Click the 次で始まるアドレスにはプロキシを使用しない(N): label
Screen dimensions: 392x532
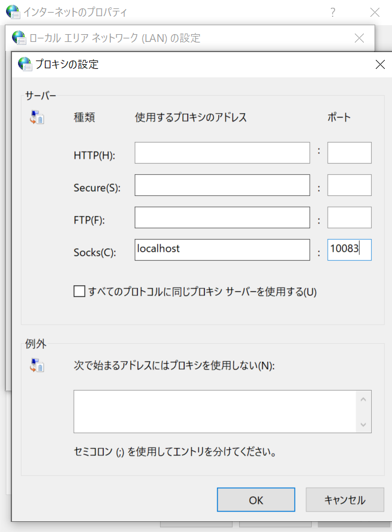click(174, 365)
